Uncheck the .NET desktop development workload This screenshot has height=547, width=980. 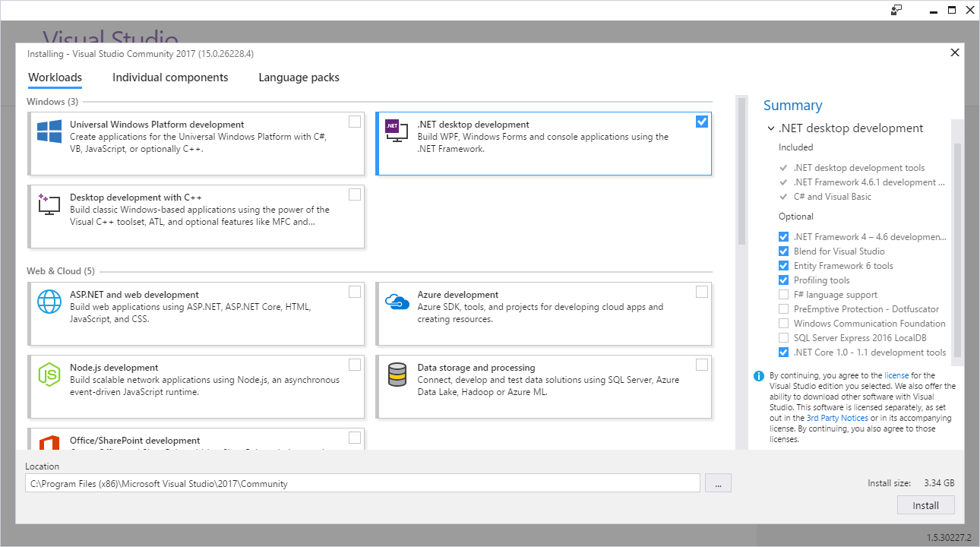click(701, 122)
